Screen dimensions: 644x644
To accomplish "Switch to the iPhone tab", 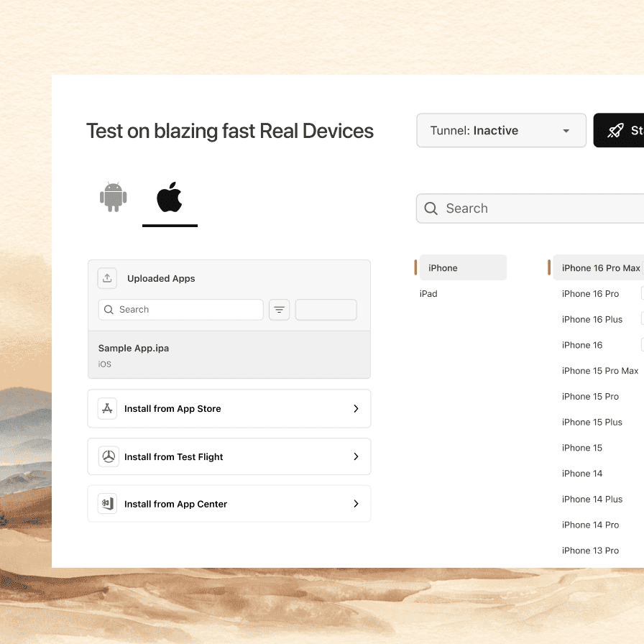I will coord(460,267).
